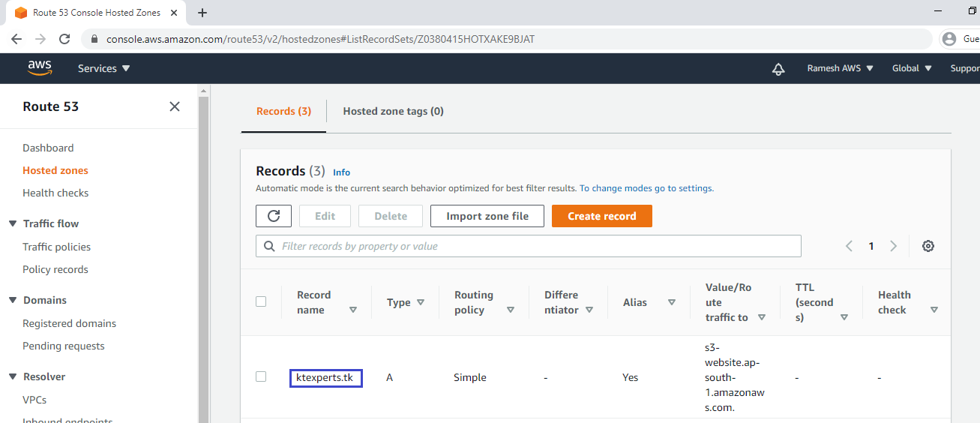
Task: Switch to Hosted zone tags (0) tab
Action: [x=394, y=111]
